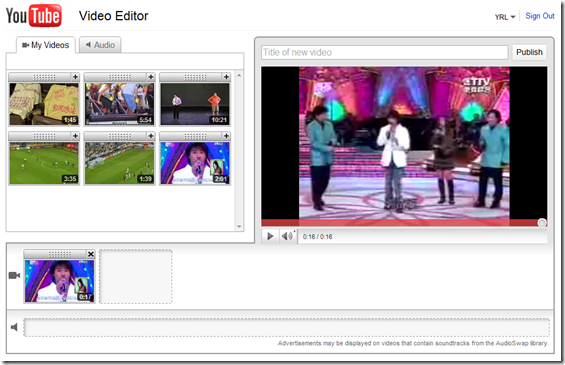This screenshot has width=565, height=365.
Task: Select the 1:45 T-shirts video thumbnail
Action: click(x=44, y=104)
